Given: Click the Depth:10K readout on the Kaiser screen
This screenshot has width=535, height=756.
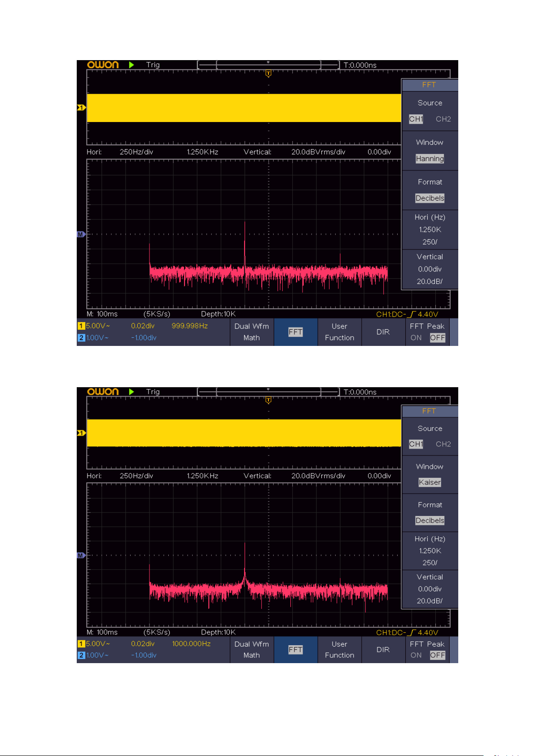Looking at the screenshot, I should pos(218,632).
